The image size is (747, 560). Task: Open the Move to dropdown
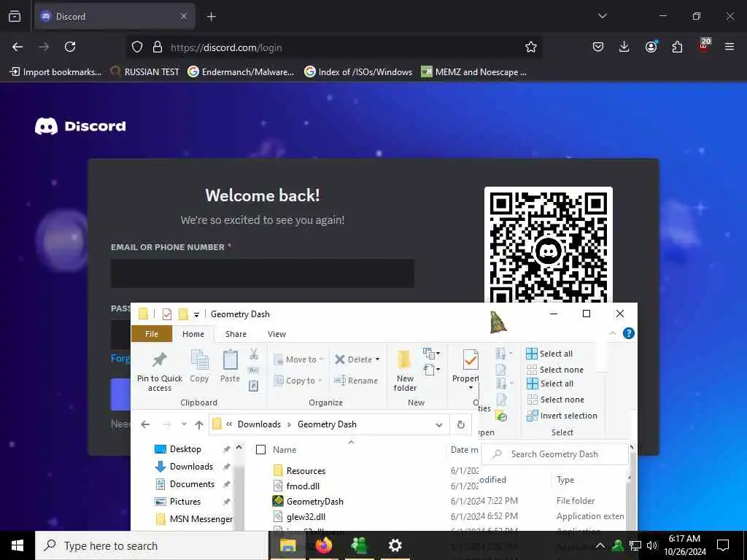point(298,359)
